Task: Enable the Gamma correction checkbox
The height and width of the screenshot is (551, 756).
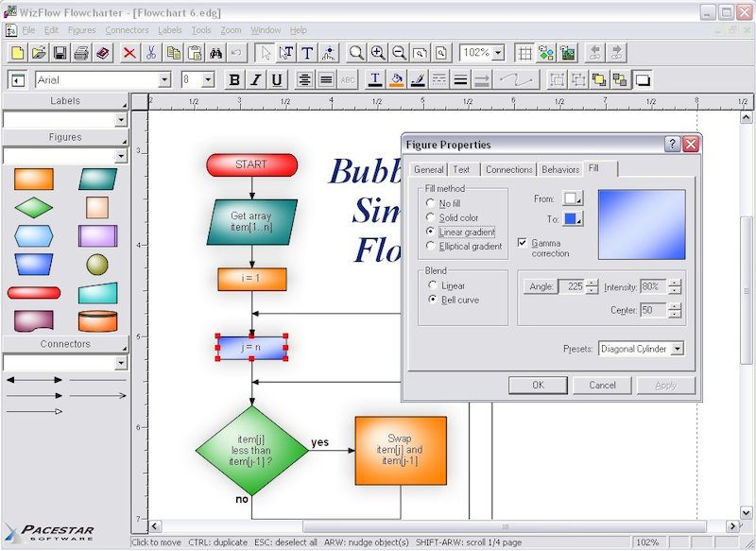Action: (x=524, y=242)
